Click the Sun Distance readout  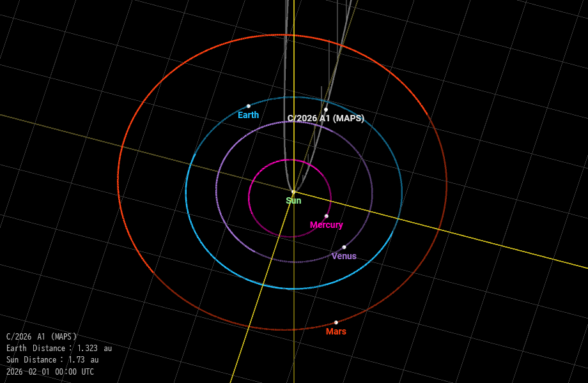(x=52, y=360)
